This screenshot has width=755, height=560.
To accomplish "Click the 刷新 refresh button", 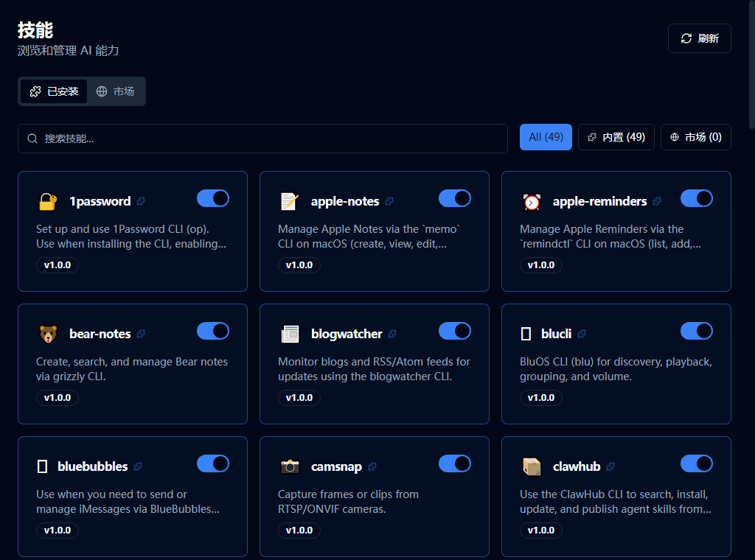I will [x=699, y=38].
